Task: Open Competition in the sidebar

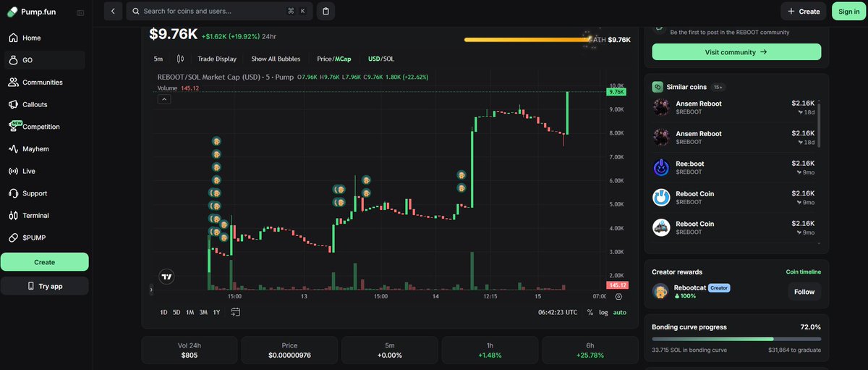Action: (44, 127)
